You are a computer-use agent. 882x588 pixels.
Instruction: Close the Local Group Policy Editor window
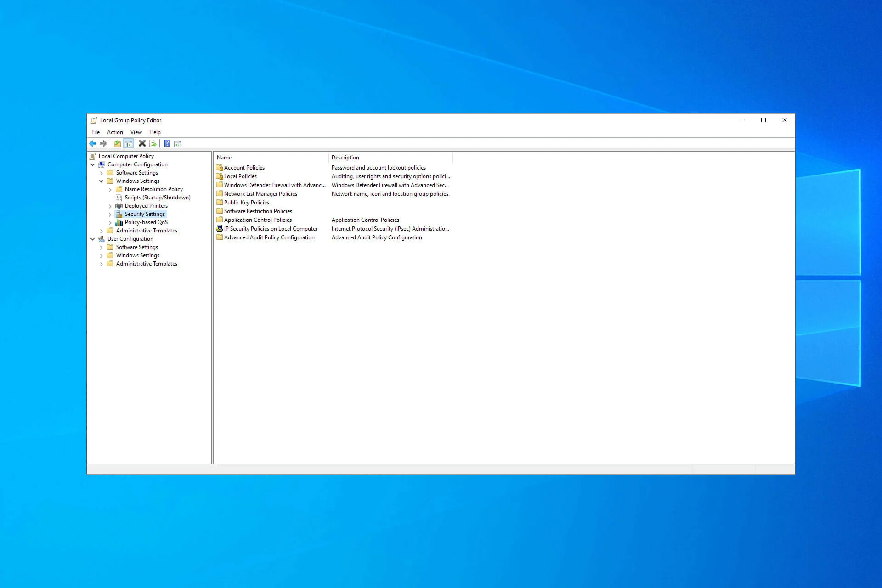(785, 120)
